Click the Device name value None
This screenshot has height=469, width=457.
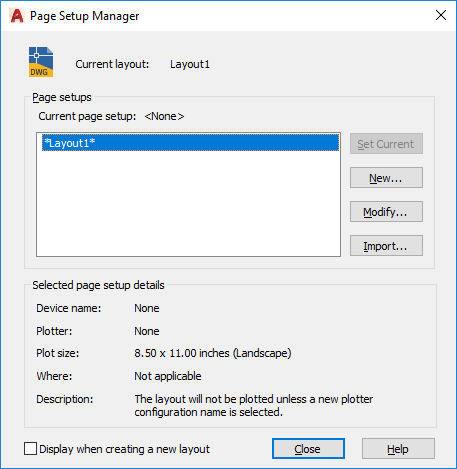147,308
